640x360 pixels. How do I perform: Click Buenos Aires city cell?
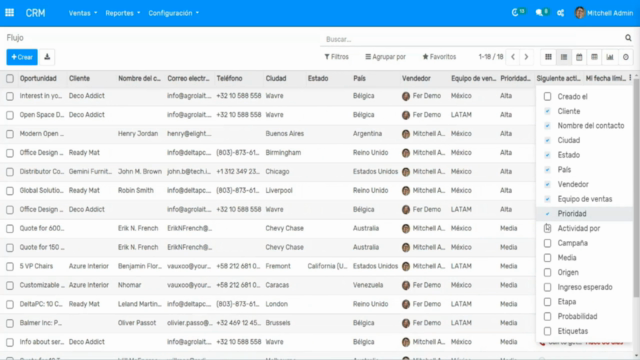coord(284,134)
